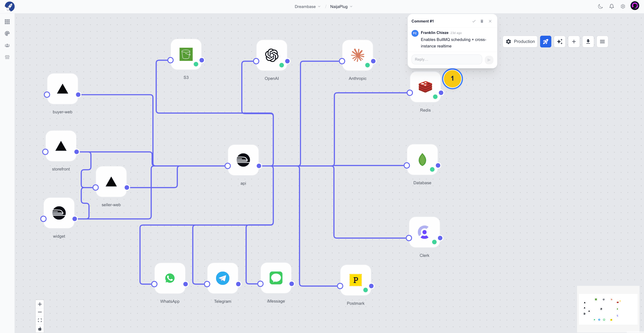Open the Production environment selector
This screenshot has height=333, width=644.
pyautogui.click(x=520, y=41)
